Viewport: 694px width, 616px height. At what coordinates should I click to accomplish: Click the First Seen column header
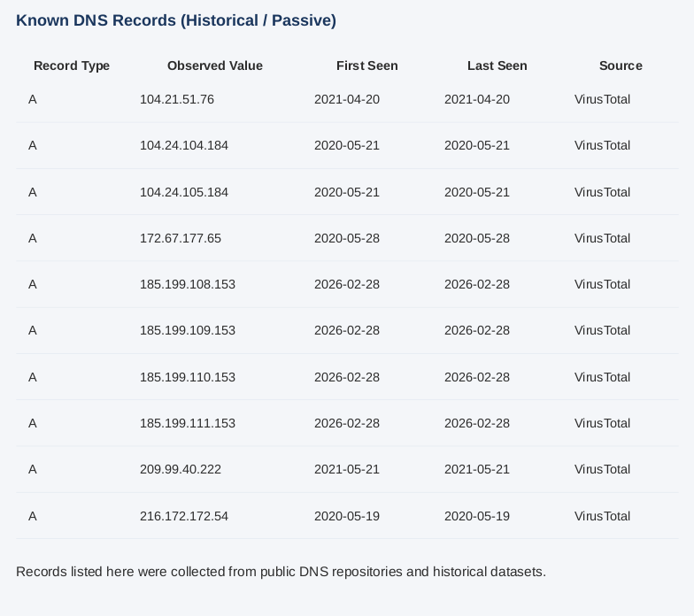(366, 65)
